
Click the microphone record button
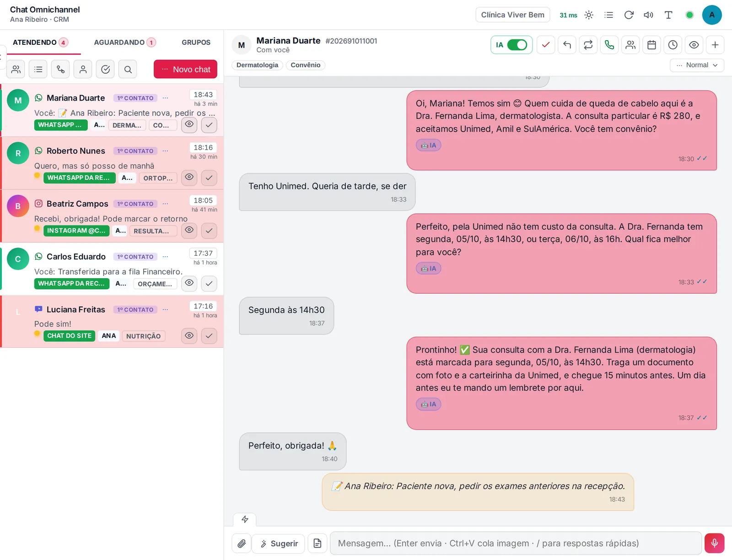(x=714, y=543)
